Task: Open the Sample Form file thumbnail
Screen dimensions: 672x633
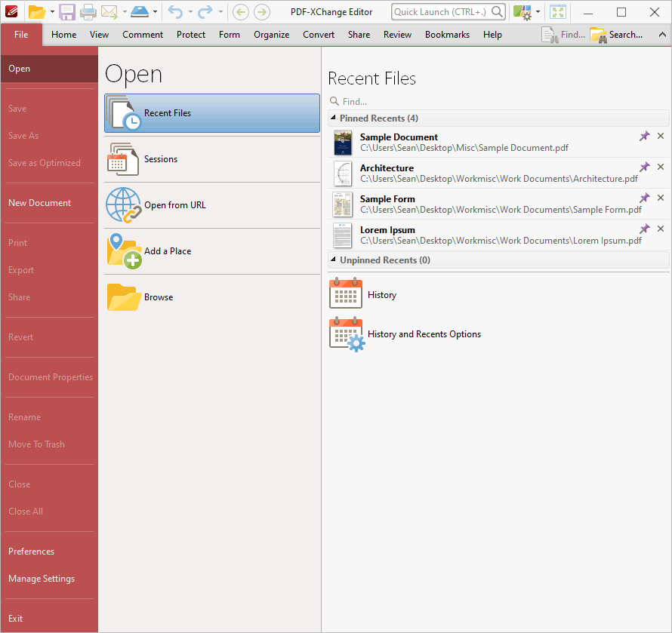Action: point(343,204)
